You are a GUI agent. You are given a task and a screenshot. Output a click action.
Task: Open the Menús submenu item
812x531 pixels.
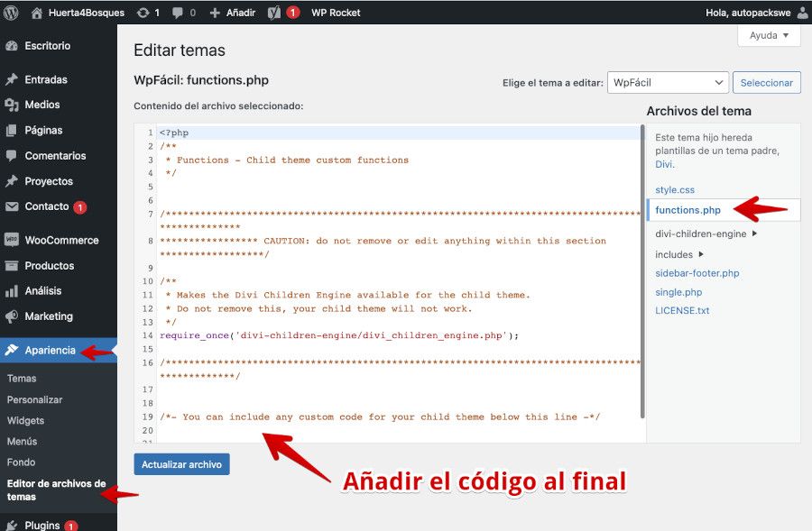22,442
